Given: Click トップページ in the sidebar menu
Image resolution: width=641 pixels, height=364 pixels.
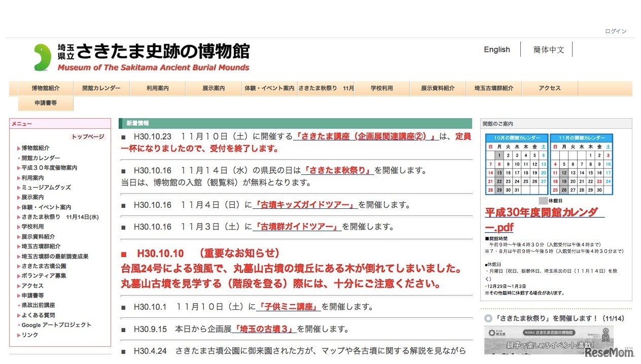Looking at the screenshot, I should 87,137.
